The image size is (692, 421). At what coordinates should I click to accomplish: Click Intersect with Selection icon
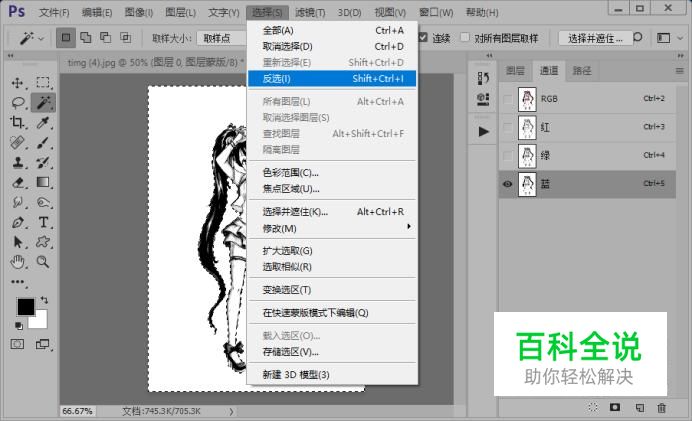coord(126,38)
